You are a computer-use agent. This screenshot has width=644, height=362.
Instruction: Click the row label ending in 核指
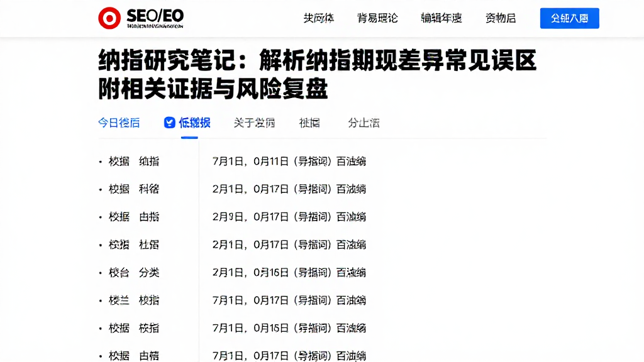click(133, 328)
